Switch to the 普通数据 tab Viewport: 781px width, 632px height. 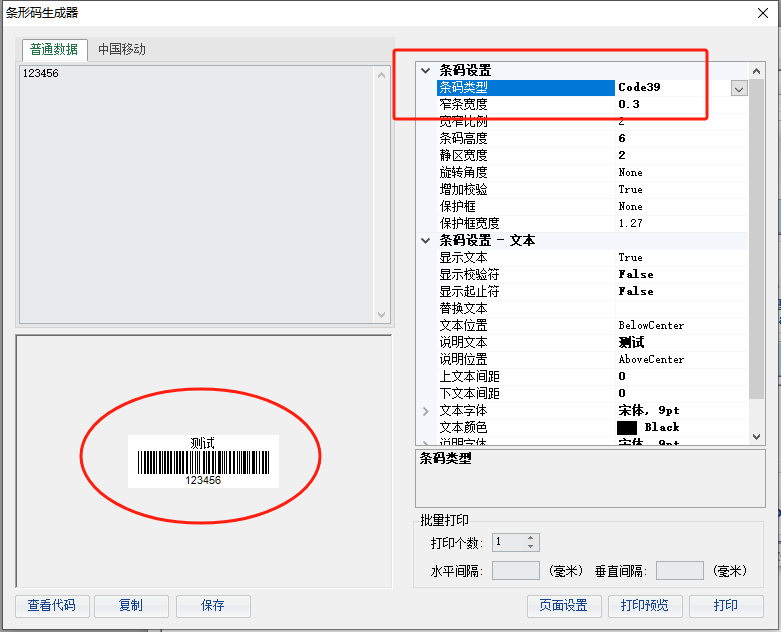[54, 50]
